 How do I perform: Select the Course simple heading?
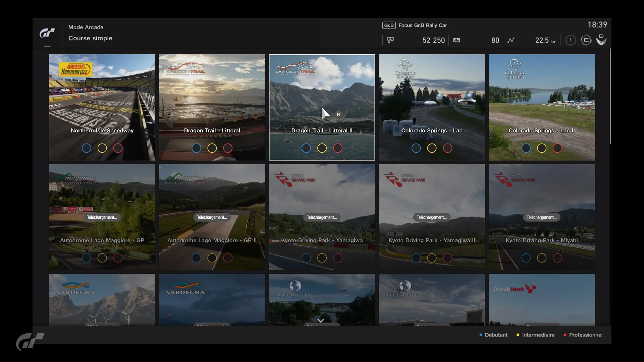[x=90, y=38]
